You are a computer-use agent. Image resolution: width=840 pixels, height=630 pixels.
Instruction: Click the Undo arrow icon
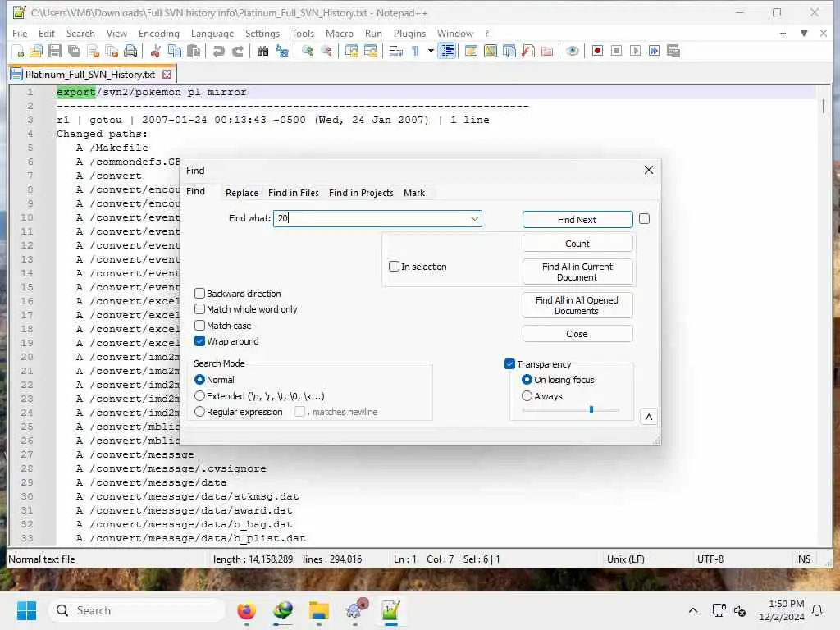[x=218, y=52]
